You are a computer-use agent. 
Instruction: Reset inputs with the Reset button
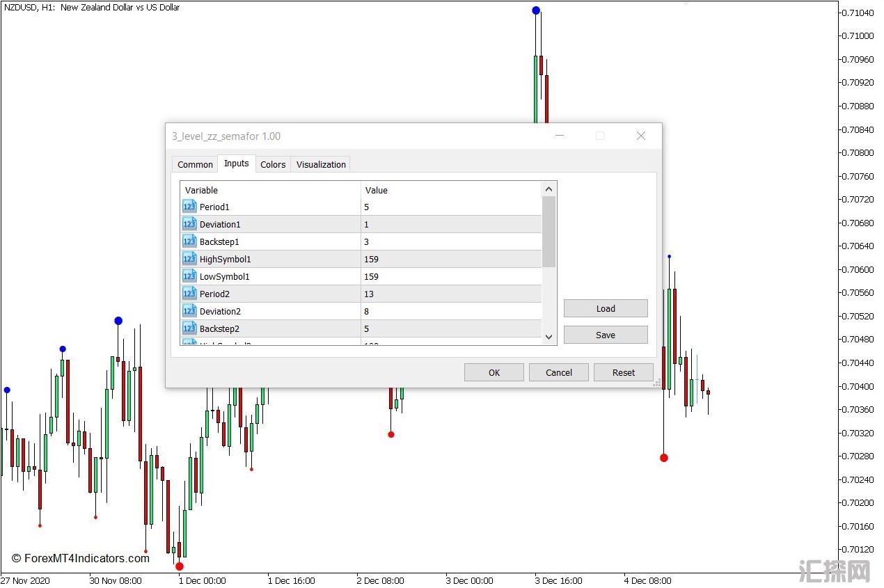(x=623, y=372)
